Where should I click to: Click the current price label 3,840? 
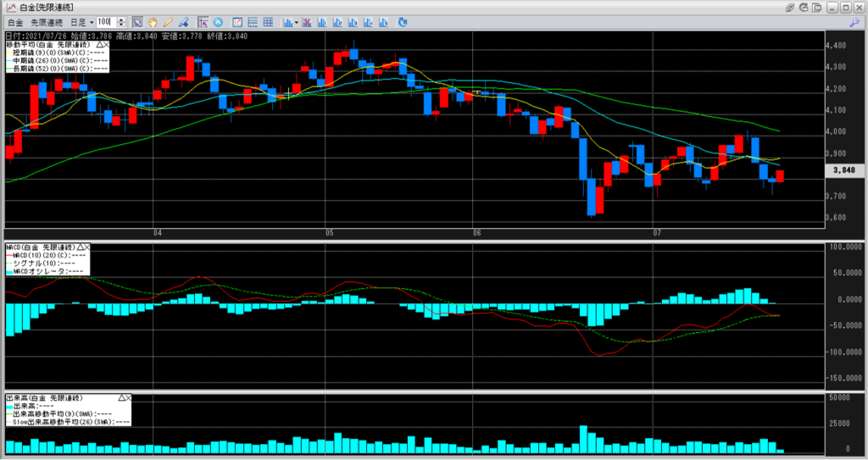(844, 170)
